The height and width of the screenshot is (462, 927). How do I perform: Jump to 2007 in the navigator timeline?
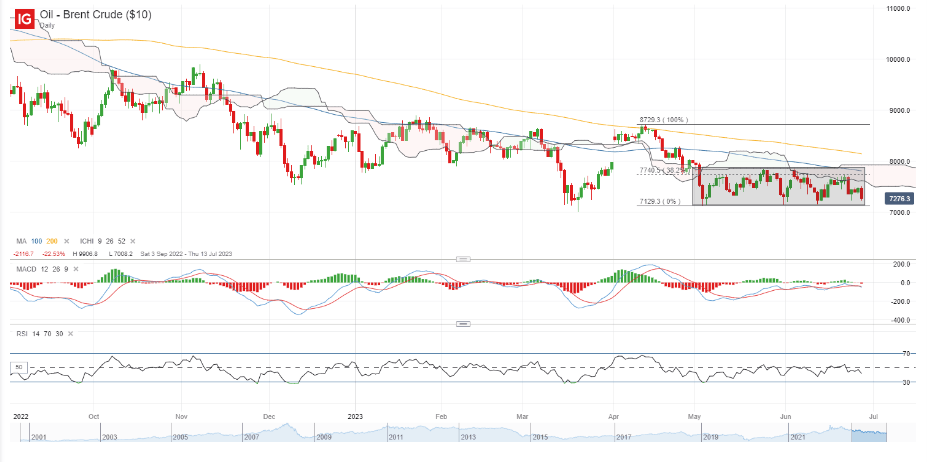tap(251, 437)
